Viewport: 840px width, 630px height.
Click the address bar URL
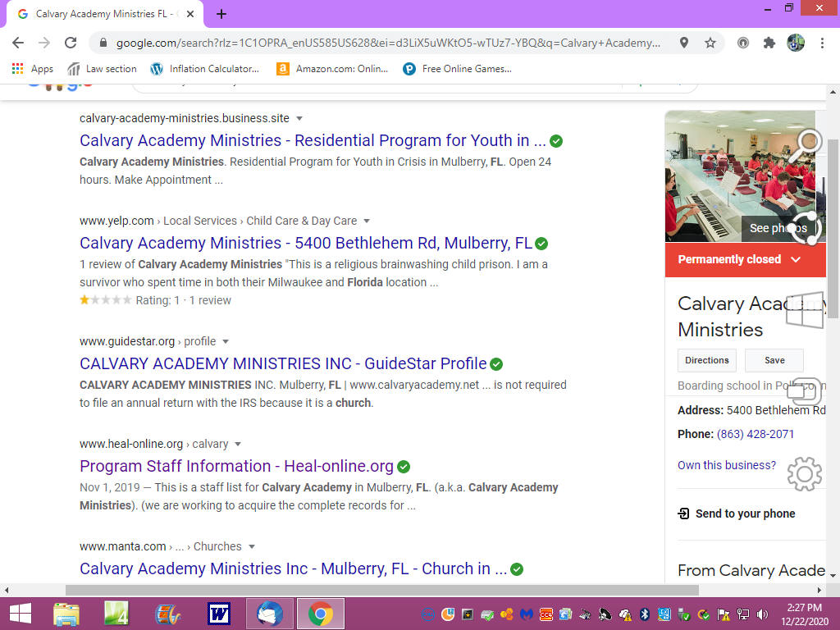388,43
